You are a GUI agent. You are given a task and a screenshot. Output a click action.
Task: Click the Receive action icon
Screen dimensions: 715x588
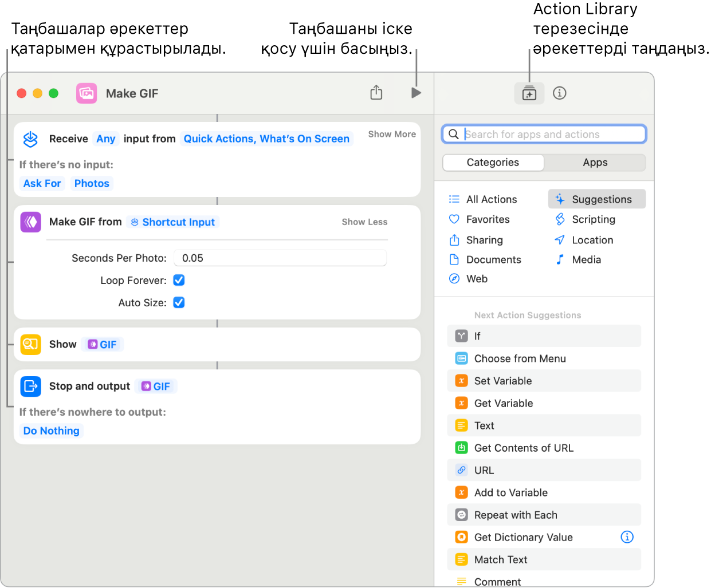(x=30, y=139)
